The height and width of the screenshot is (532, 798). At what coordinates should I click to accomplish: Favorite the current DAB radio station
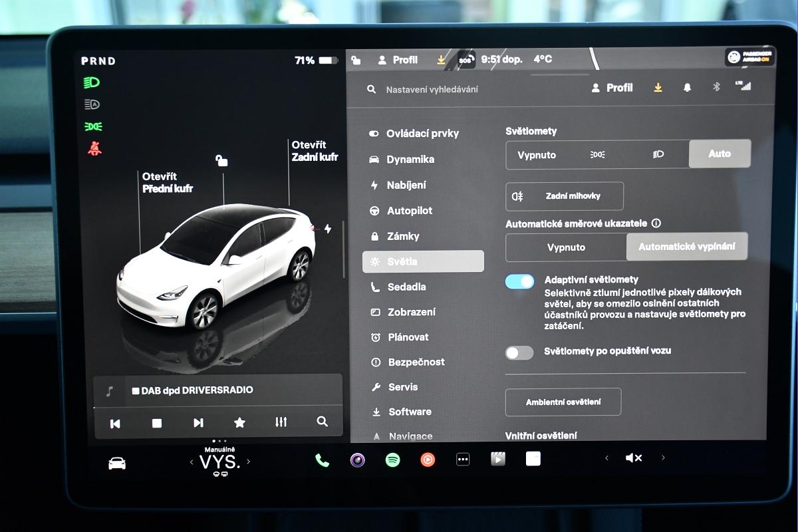[239, 422]
